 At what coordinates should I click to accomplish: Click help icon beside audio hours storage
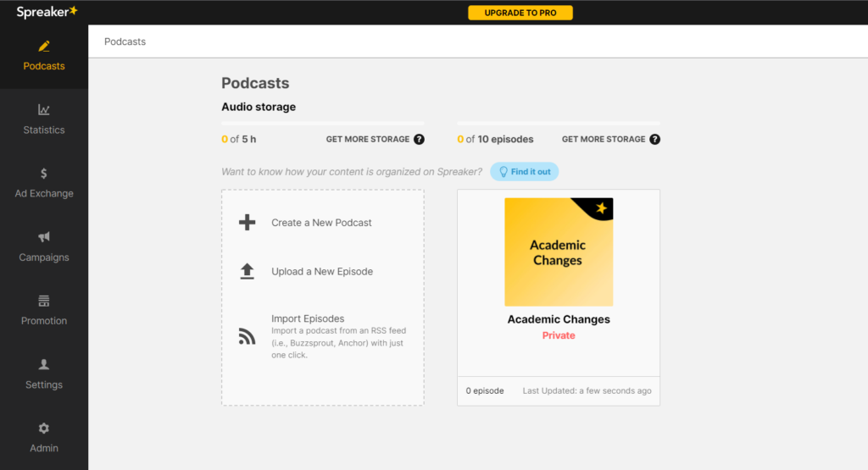point(419,139)
